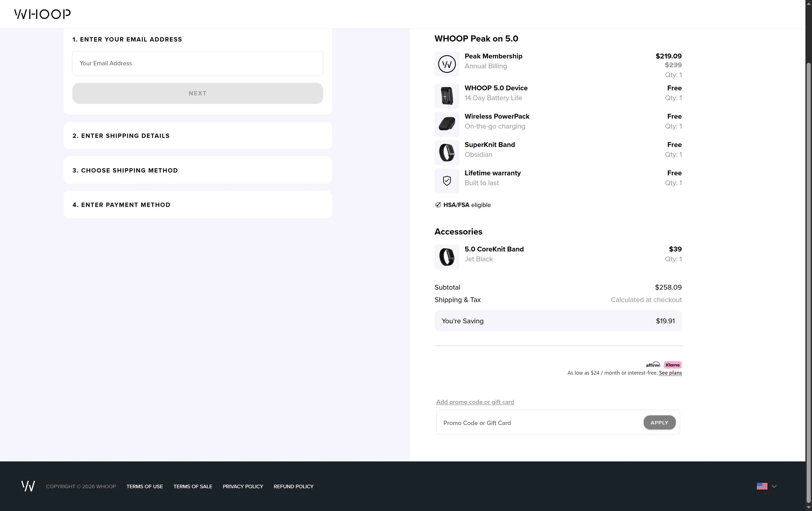
Task: Click the $39 CoreKnit Band price
Action: click(x=675, y=249)
